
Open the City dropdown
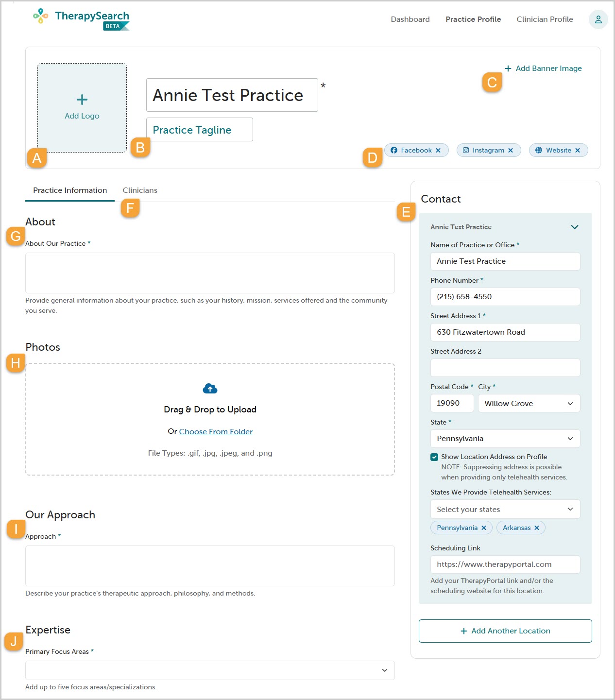pos(529,403)
